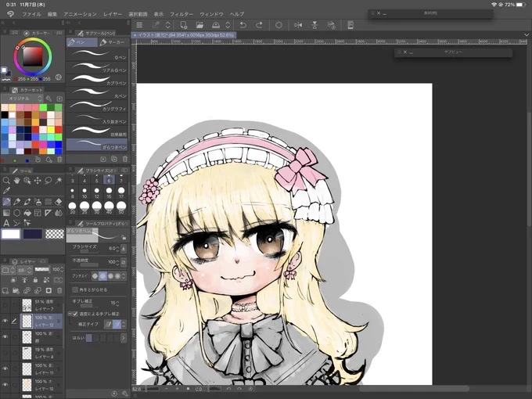Click the lock layer padlock icon
The image size is (532, 399).
pyautogui.click(x=35, y=280)
